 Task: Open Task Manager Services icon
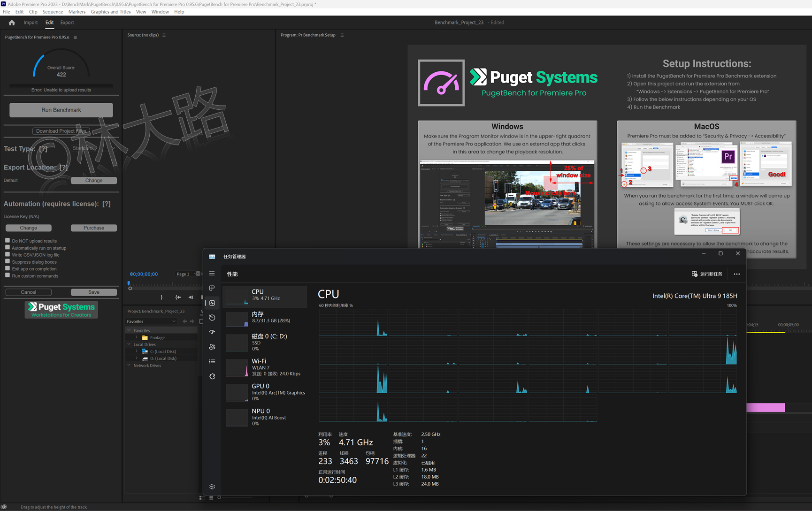point(212,376)
